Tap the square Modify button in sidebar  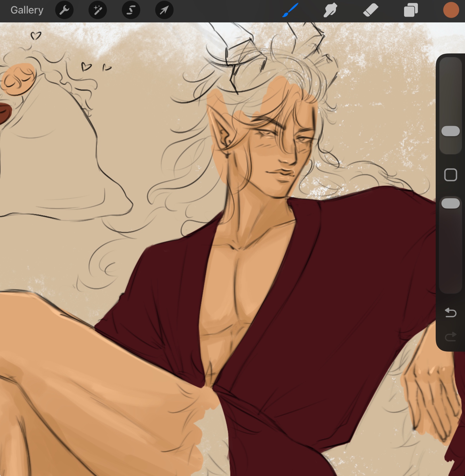[450, 175]
